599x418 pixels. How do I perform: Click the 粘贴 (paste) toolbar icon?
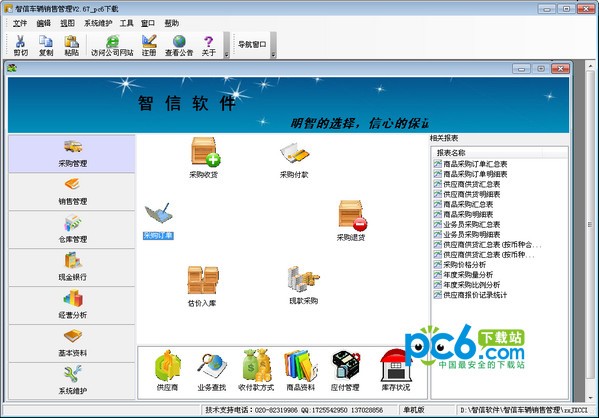(x=71, y=45)
